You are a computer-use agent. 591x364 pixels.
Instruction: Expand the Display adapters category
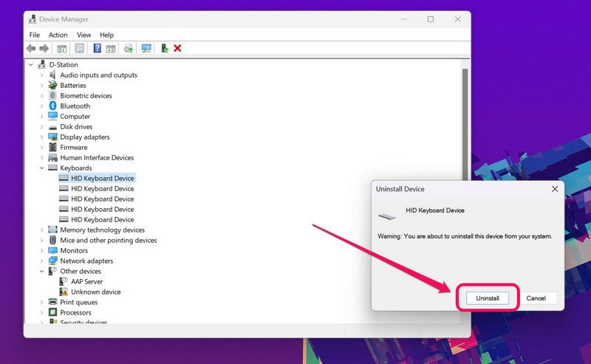[x=41, y=137]
